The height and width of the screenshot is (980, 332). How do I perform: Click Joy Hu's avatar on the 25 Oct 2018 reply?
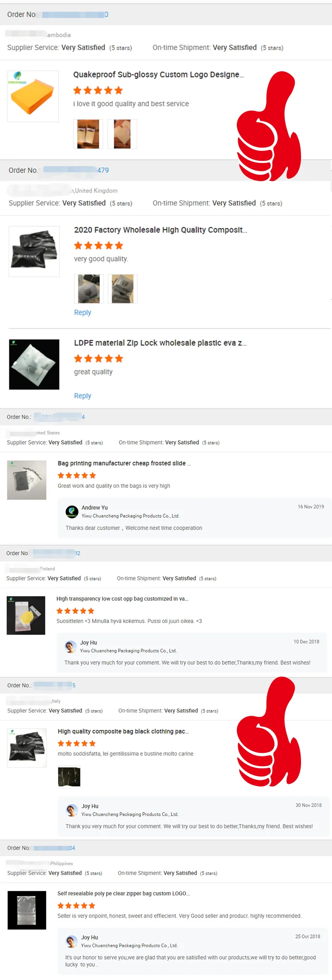click(71, 941)
